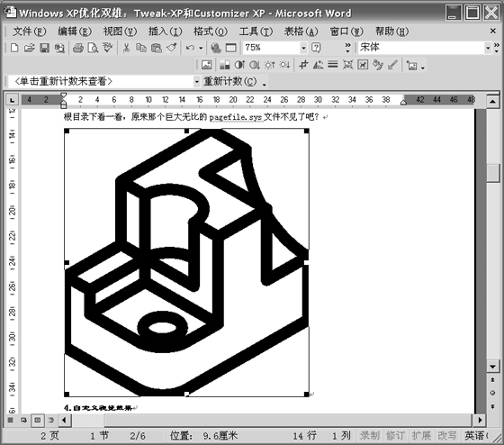This screenshot has height=445, width=504.
Task: Decrease picture contrast
Action: [255, 65]
